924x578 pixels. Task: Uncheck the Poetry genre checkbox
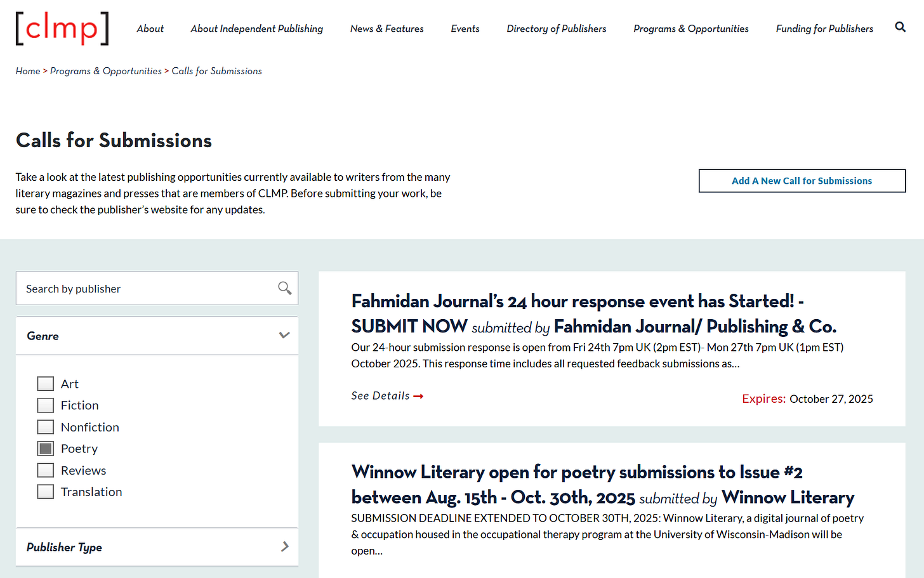pyautogui.click(x=46, y=449)
